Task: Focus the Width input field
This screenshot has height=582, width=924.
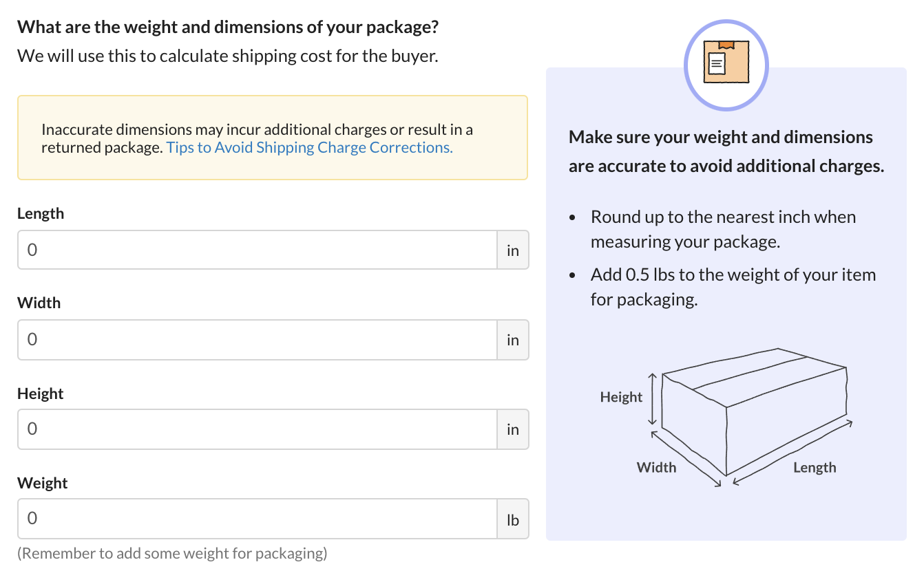Action: 257,339
